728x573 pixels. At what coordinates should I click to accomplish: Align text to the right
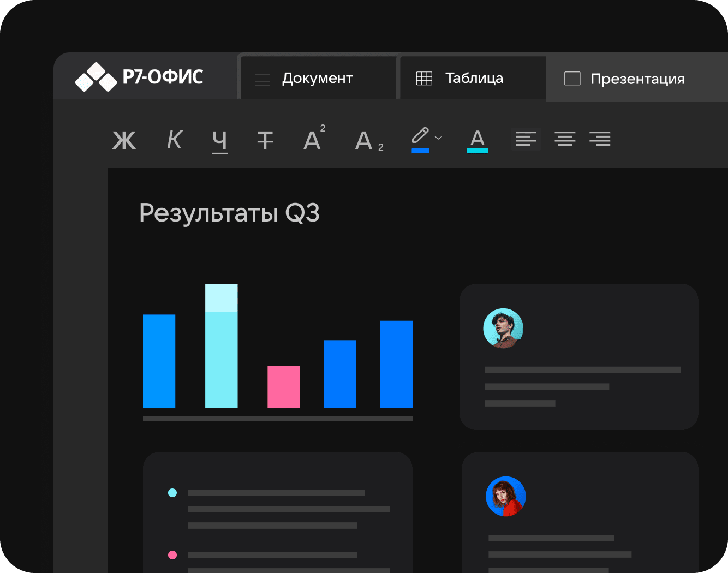click(600, 139)
